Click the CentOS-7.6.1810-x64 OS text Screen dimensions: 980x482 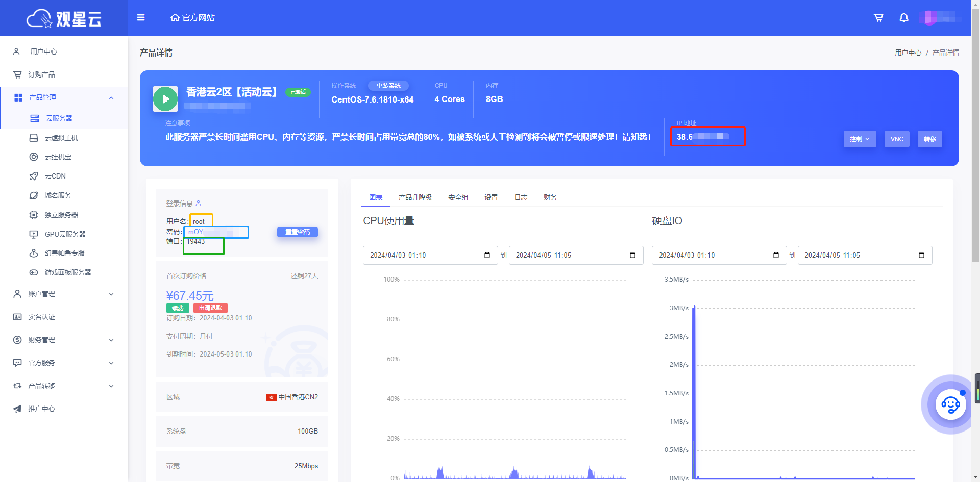pos(373,99)
